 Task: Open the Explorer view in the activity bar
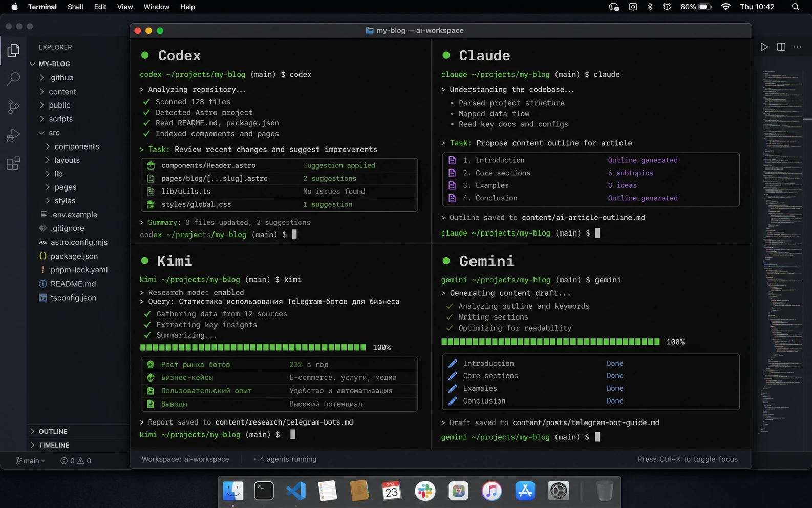tap(14, 50)
